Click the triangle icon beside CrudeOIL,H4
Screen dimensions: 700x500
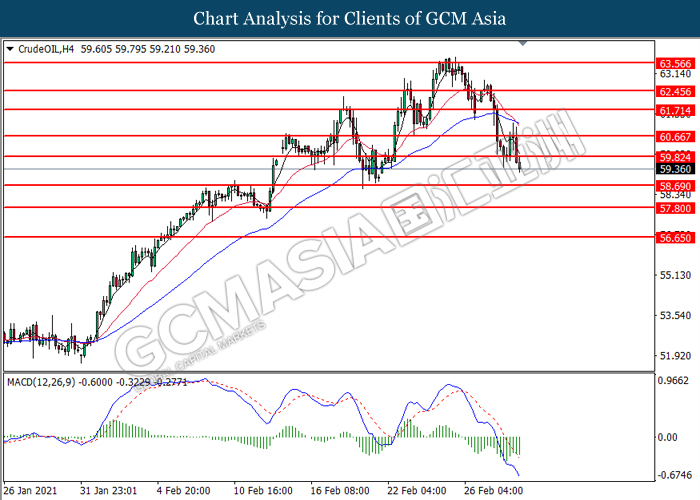(10, 49)
